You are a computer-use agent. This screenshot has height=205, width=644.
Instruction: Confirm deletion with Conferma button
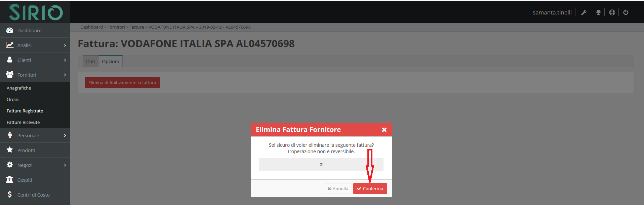click(370, 189)
